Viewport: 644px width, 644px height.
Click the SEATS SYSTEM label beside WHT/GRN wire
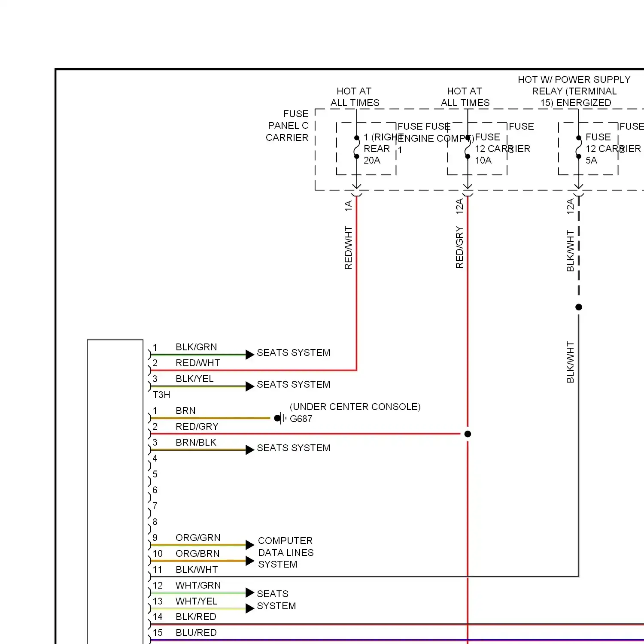276,600
